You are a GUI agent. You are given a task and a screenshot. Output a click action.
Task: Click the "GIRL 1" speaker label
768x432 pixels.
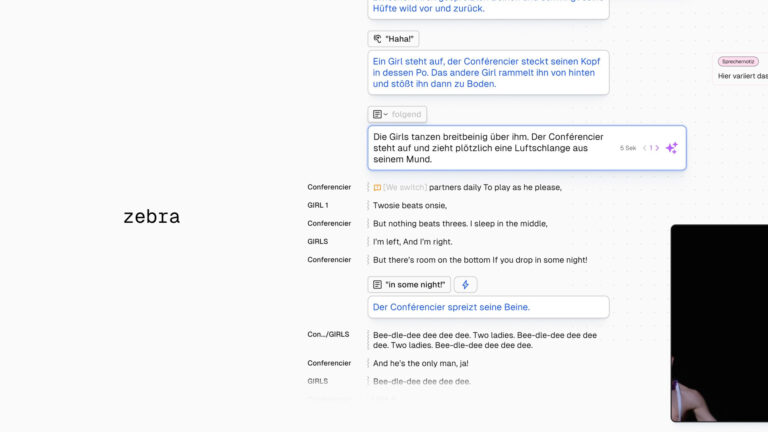coord(318,205)
